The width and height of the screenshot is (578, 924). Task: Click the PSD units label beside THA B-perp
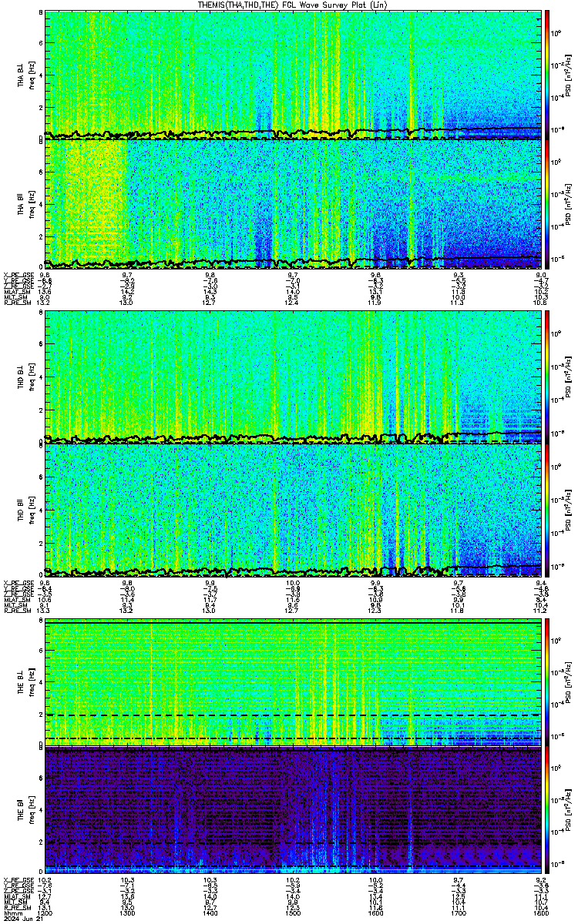pos(568,75)
